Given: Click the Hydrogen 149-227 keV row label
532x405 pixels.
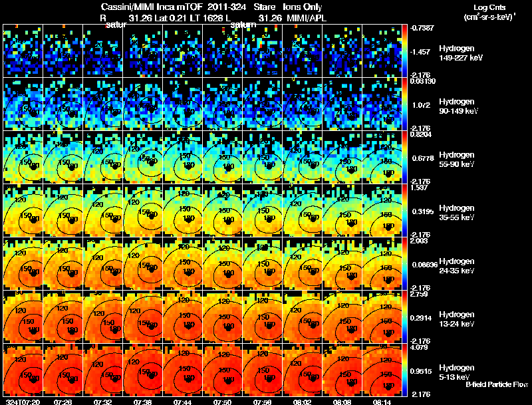Looking at the screenshot, I should [x=460, y=53].
